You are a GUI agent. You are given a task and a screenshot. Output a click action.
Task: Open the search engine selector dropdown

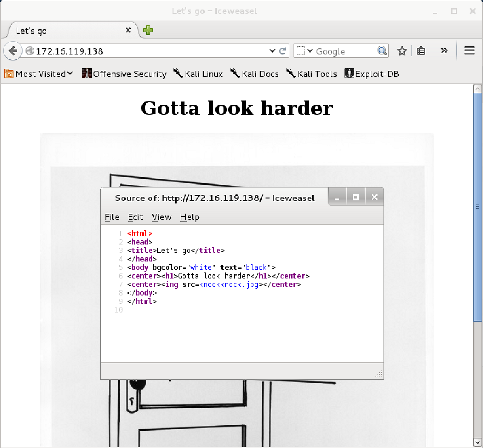pos(305,51)
